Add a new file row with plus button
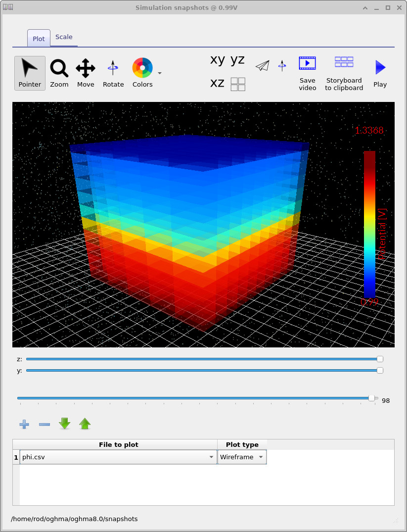This screenshot has width=407, height=532. pos(24,424)
